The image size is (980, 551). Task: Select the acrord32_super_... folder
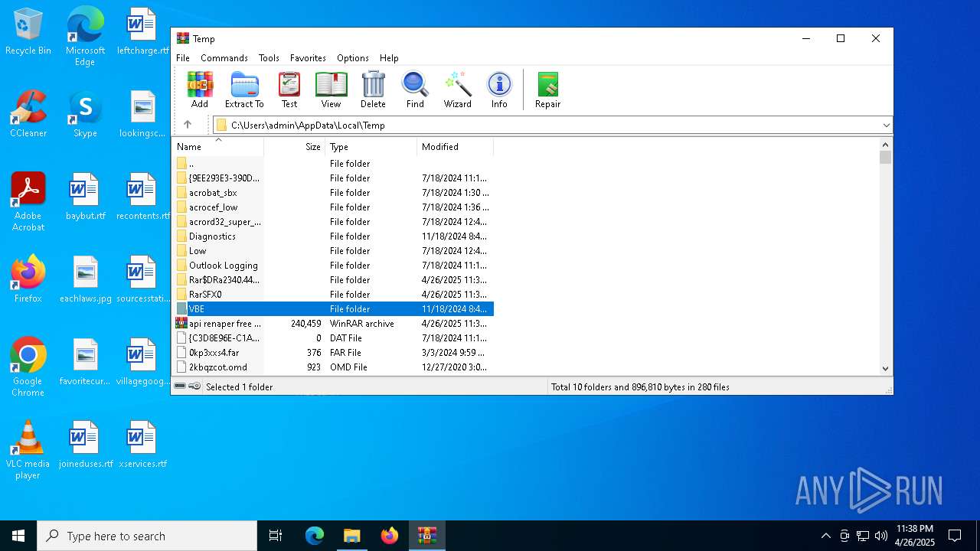pyautogui.click(x=334, y=222)
